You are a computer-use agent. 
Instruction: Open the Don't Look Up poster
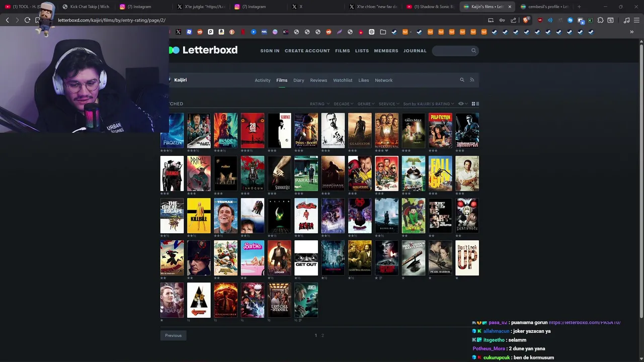(467, 258)
